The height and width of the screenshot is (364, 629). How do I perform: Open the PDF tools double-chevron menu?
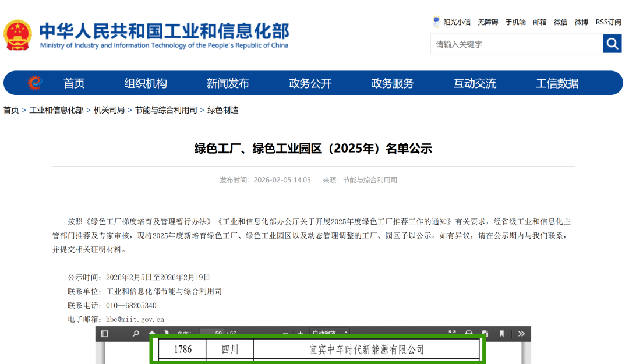[x=521, y=334]
